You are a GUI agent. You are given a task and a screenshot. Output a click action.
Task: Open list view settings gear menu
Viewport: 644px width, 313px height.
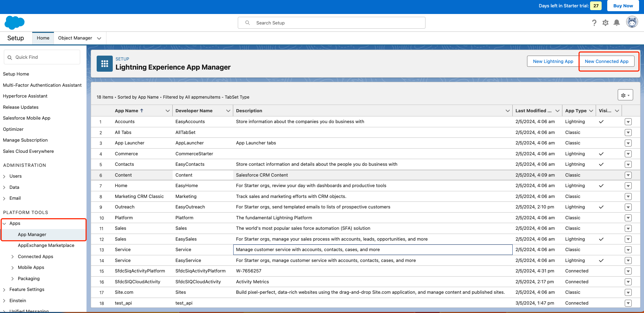pyautogui.click(x=625, y=95)
